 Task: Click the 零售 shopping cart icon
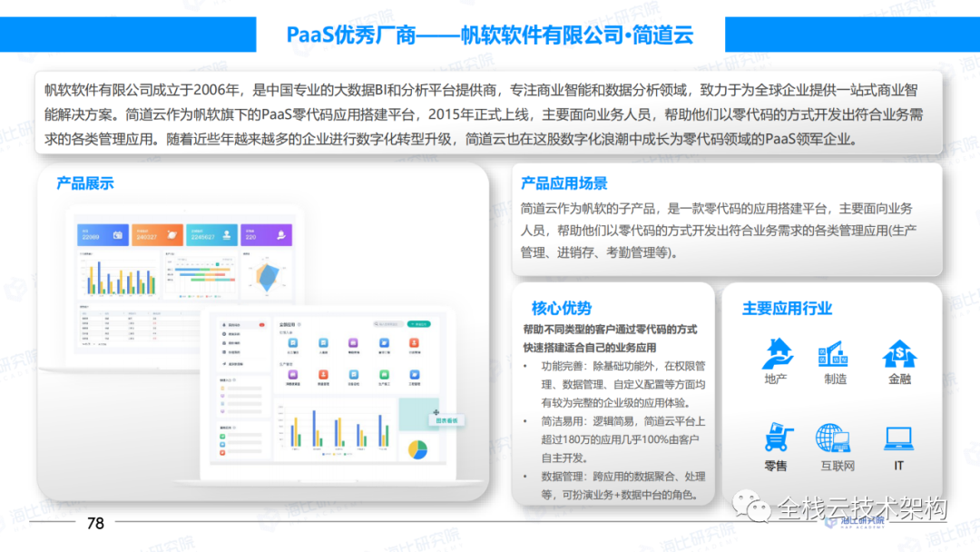pos(778,437)
